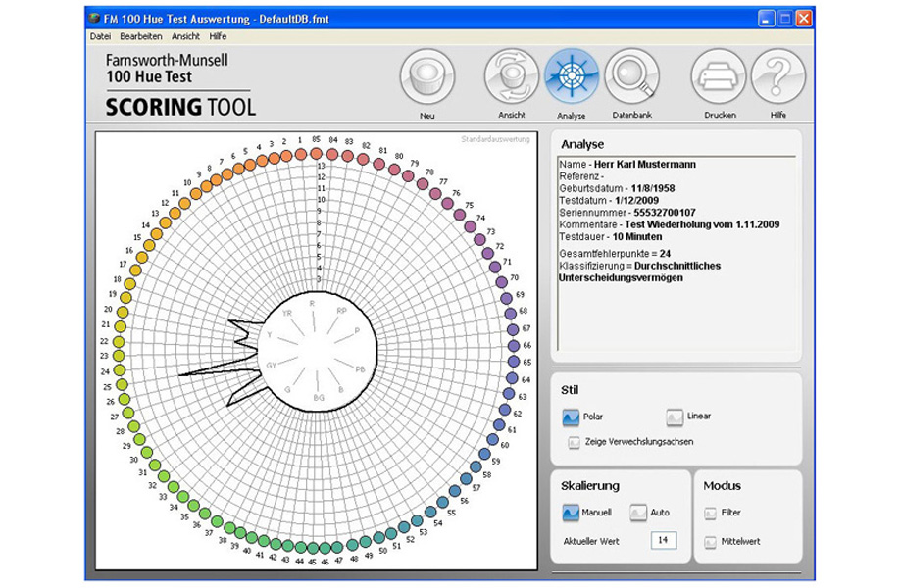Viewport: 902px width, 588px height.
Task: Switch to Linear style option
Action: [x=675, y=417]
